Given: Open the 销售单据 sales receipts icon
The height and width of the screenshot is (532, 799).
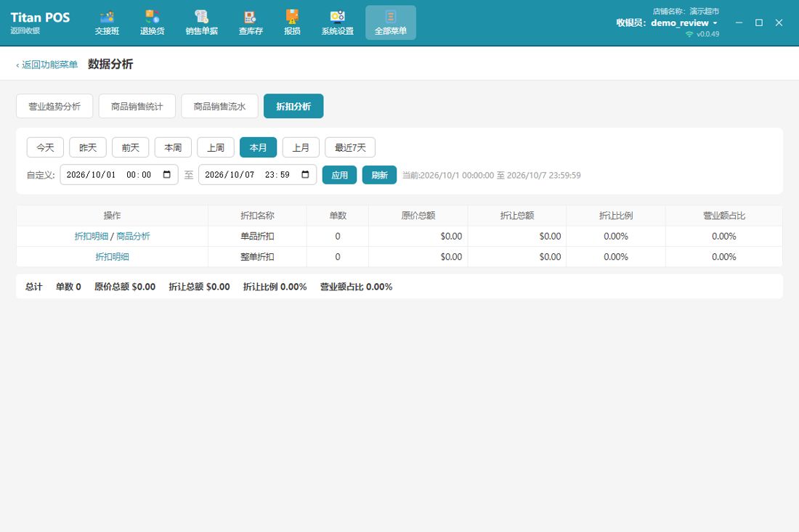Looking at the screenshot, I should pos(202,23).
